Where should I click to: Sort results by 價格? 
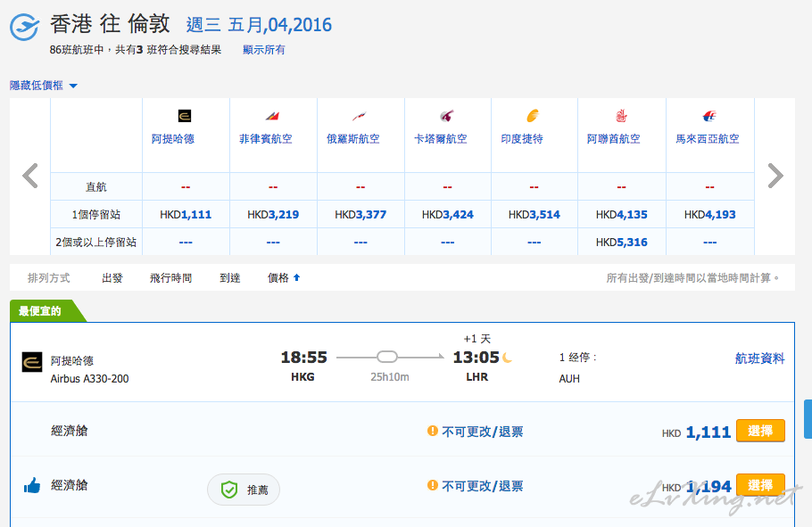278,278
